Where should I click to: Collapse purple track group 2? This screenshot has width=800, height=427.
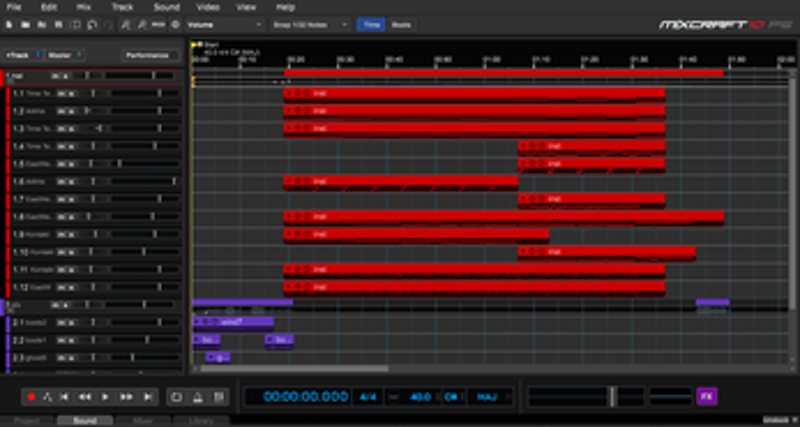[9, 310]
